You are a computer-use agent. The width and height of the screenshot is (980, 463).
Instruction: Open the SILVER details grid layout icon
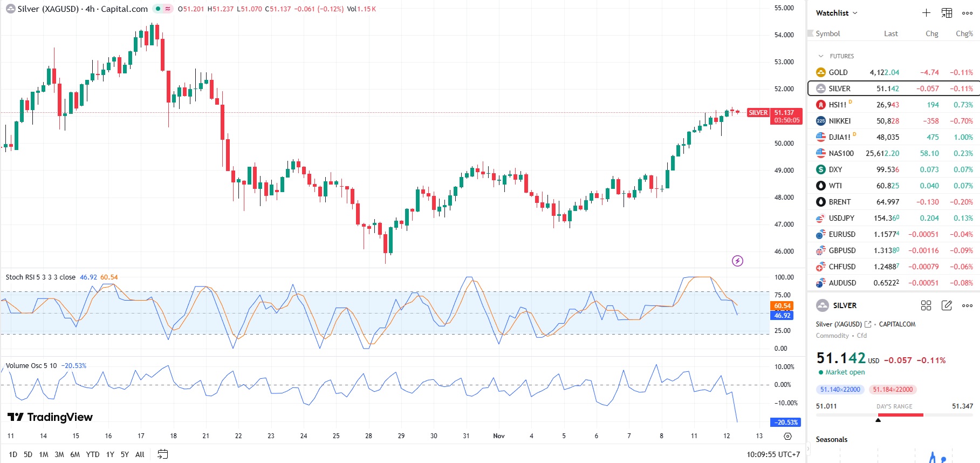coord(926,305)
